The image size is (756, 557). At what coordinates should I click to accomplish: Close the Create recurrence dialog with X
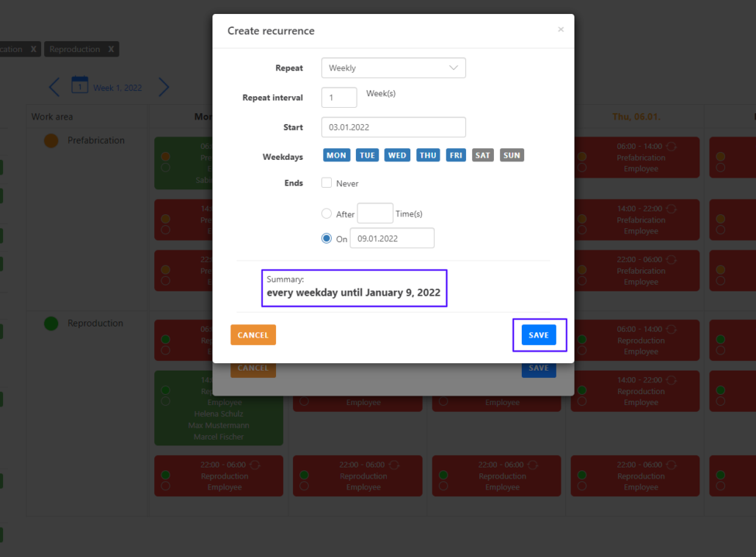coord(561,30)
